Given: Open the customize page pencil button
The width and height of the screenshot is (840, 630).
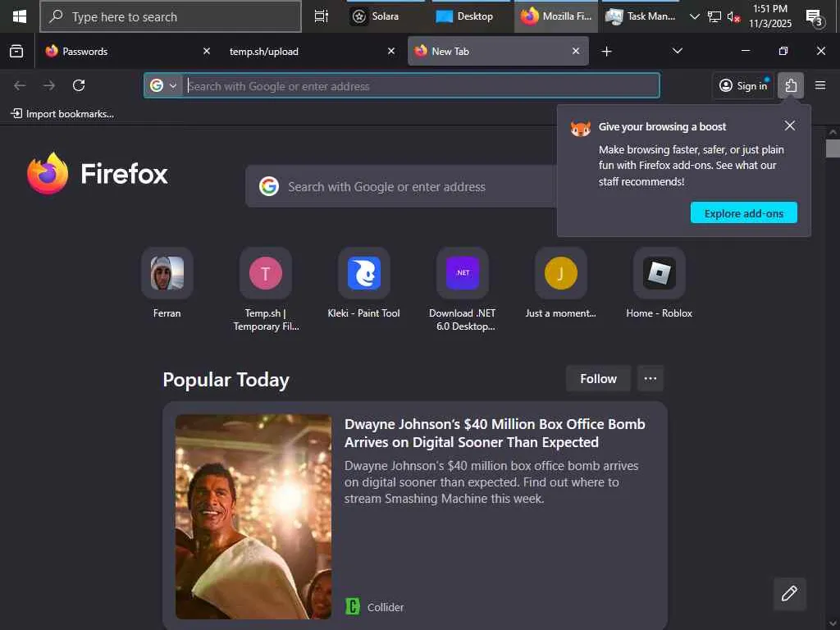Looking at the screenshot, I should [x=789, y=594].
